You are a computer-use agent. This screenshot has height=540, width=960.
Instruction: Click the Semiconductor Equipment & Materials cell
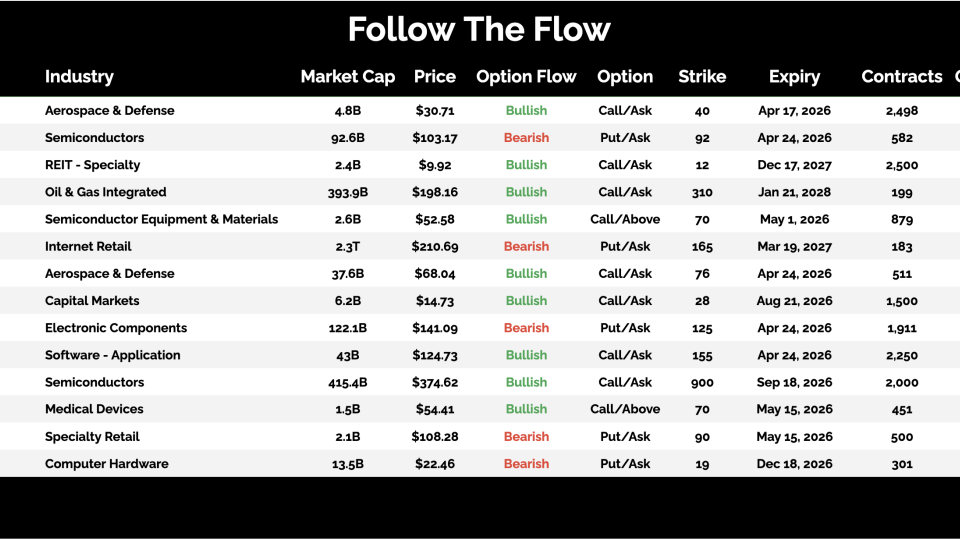click(x=162, y=219)
